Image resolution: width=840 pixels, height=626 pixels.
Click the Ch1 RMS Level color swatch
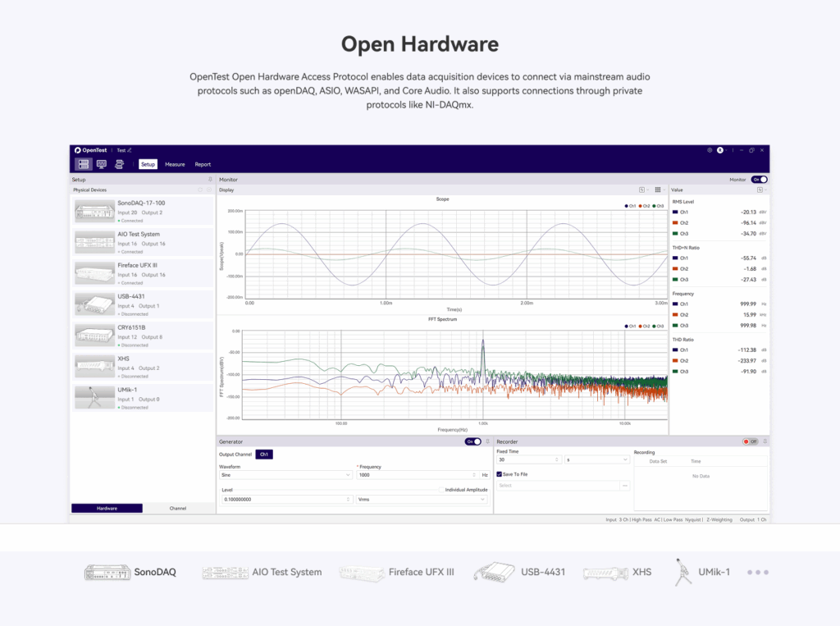[675, 211]
